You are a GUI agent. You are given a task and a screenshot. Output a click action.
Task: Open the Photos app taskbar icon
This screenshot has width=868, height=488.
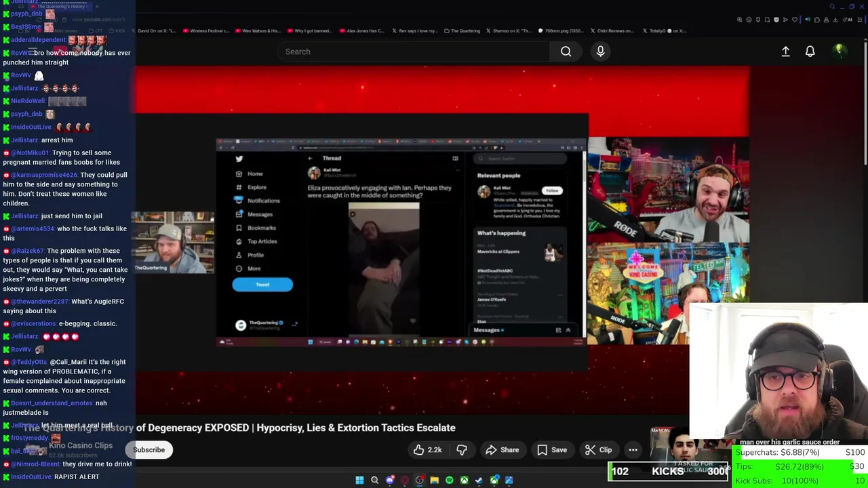[x=509, y=480]
